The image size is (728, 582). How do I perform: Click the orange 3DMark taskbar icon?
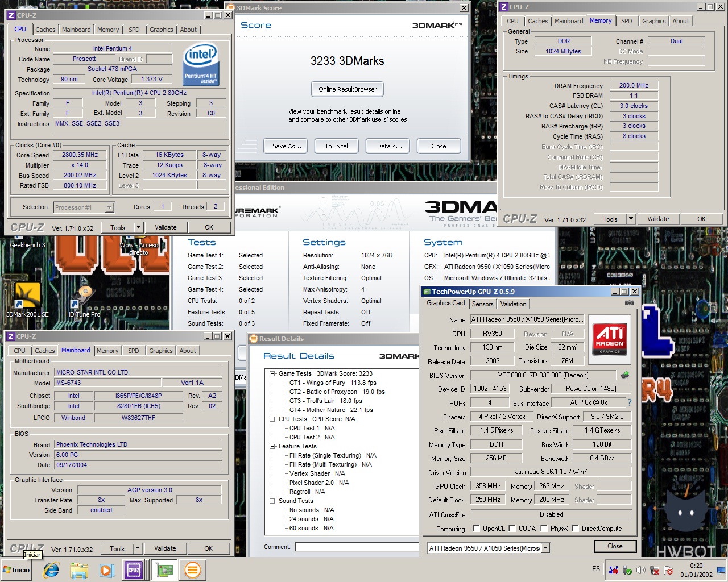point(193,569)
